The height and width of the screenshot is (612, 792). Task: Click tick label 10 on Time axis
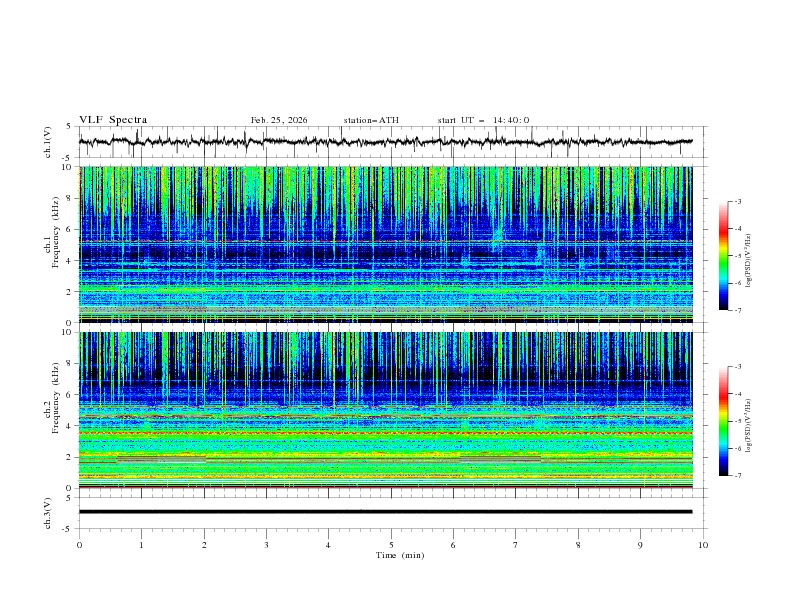pos(703,545)
